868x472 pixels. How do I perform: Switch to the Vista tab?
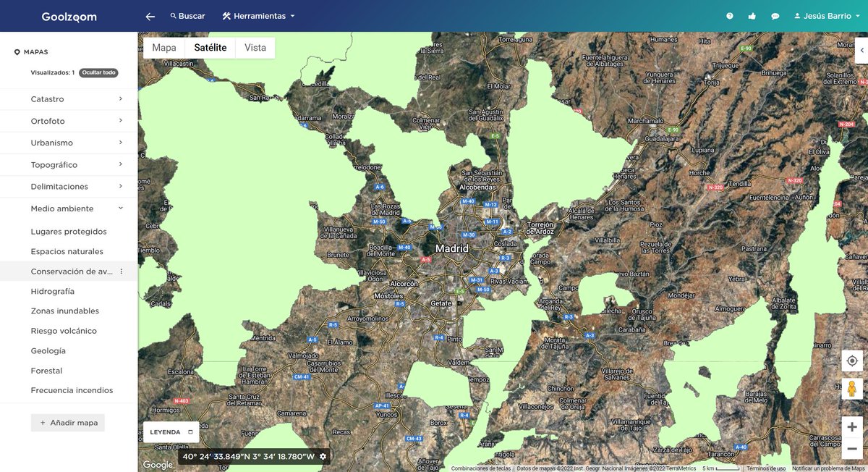255,48
